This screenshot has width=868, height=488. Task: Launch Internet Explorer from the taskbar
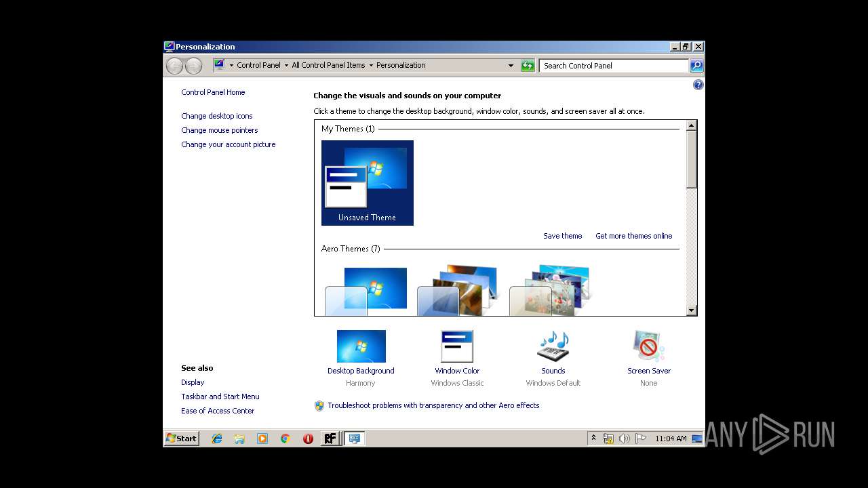[217, 439]
